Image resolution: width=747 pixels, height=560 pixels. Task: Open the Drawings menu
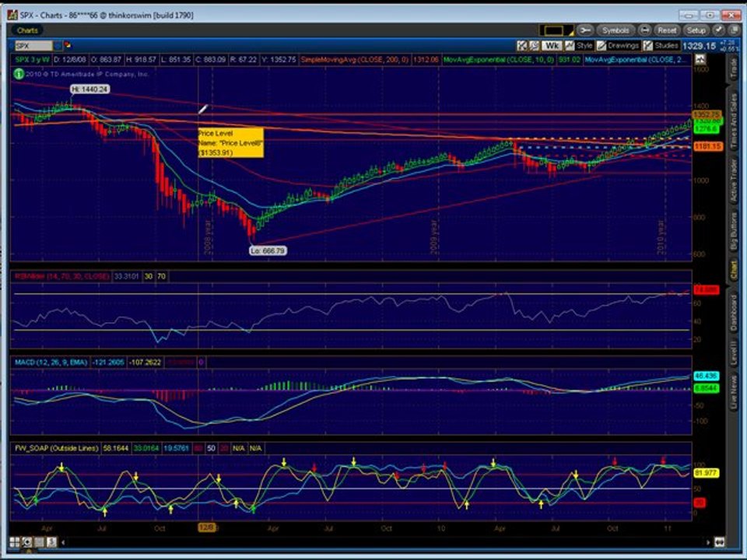[617, 46]
